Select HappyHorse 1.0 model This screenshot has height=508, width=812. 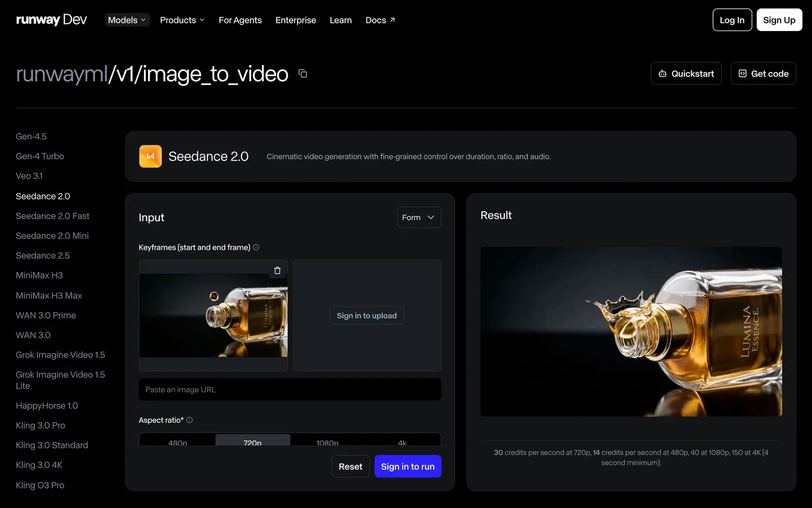pyautogui.click(x=47, y=405)
